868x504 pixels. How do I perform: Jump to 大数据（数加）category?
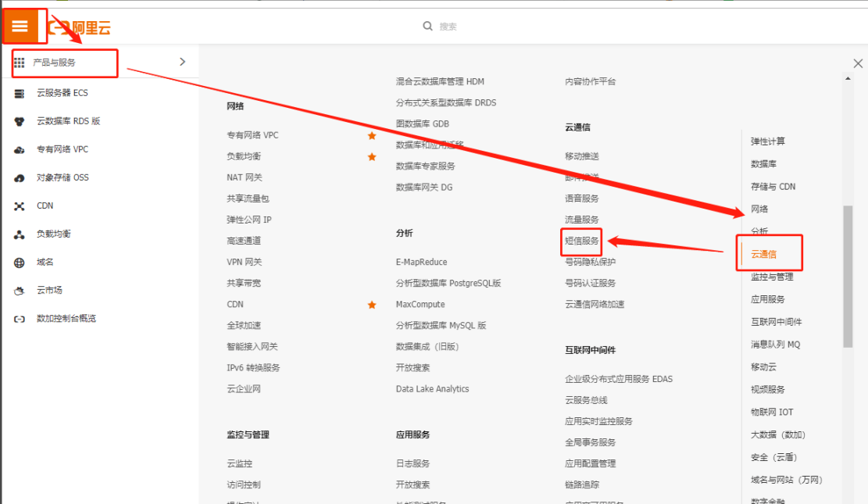click(778, 434)
